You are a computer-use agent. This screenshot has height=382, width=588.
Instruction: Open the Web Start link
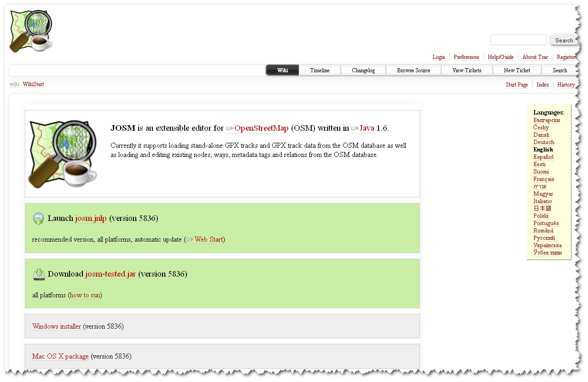(209, 240)
